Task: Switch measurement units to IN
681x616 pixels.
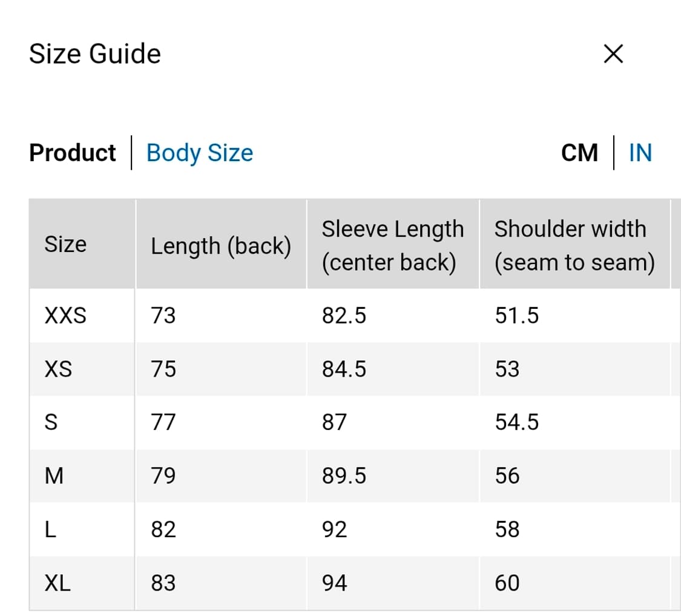Action: [640, 153]
